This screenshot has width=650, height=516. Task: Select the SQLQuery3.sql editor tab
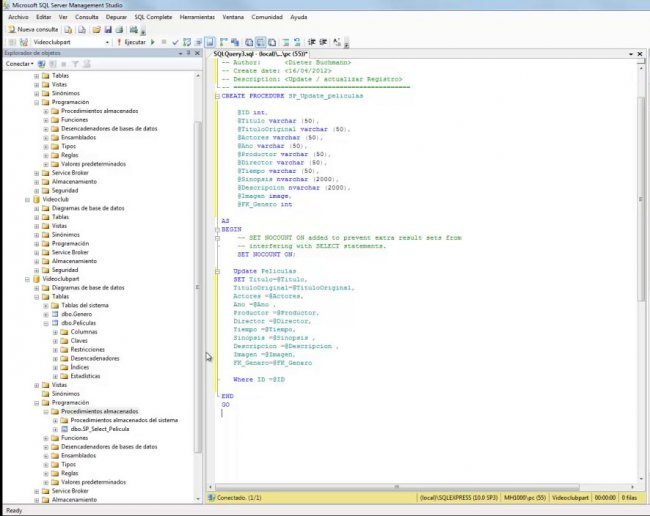coord(260,53)
